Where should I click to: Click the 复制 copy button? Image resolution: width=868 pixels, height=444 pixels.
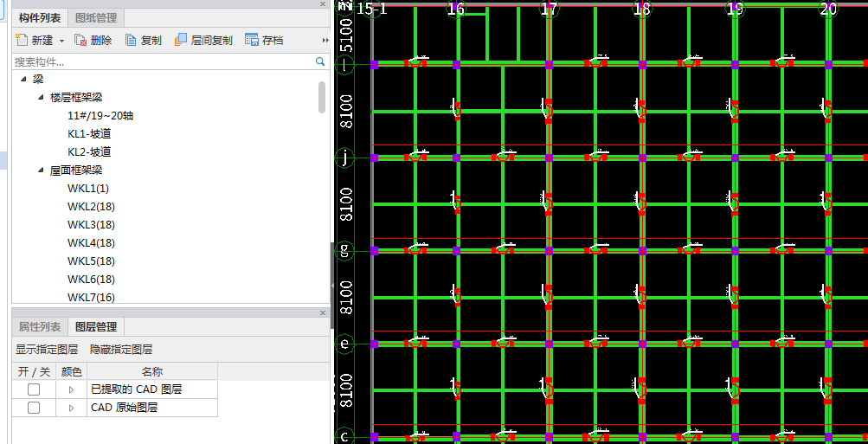point(143,40)
